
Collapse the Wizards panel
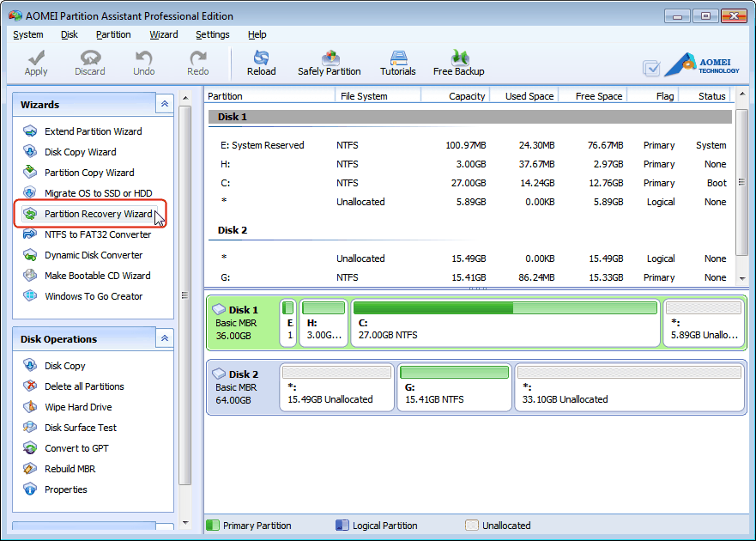coord(164,103)
